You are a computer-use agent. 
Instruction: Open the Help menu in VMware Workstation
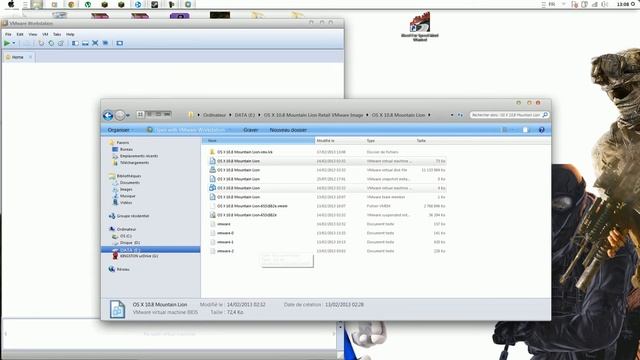coord(70,34)
